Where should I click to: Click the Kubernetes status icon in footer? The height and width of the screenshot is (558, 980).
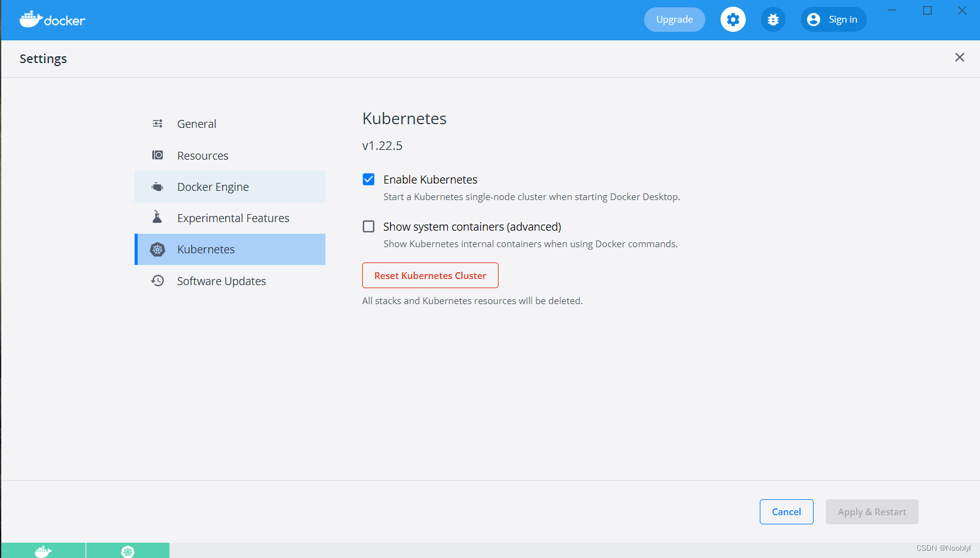(x=128, y=551)
